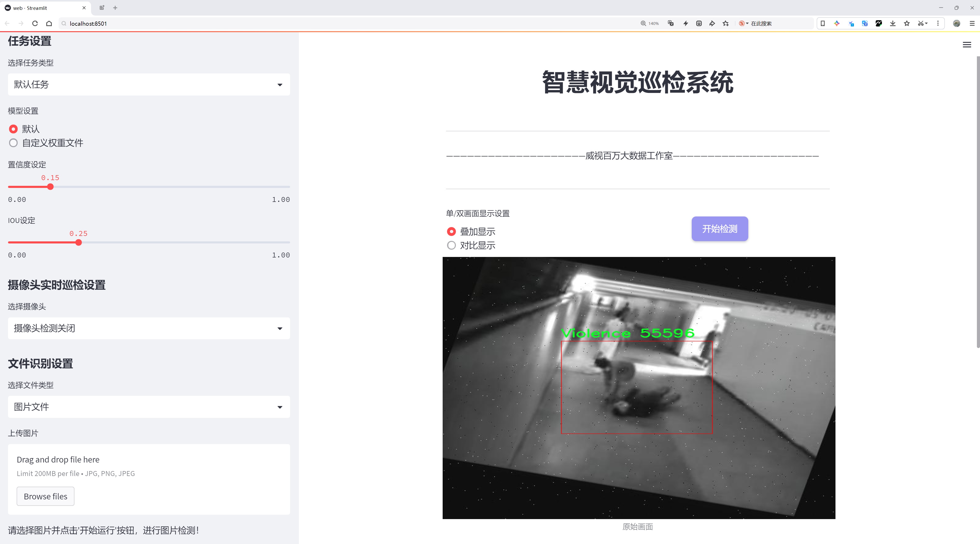Select 对比显示 display mode

451,245
